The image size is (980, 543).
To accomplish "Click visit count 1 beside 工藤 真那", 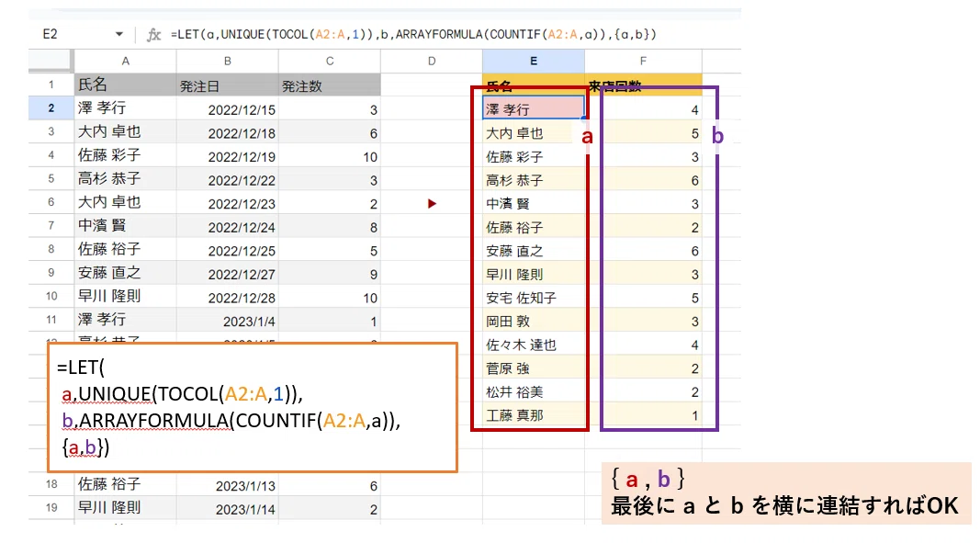I will (643, 415).
